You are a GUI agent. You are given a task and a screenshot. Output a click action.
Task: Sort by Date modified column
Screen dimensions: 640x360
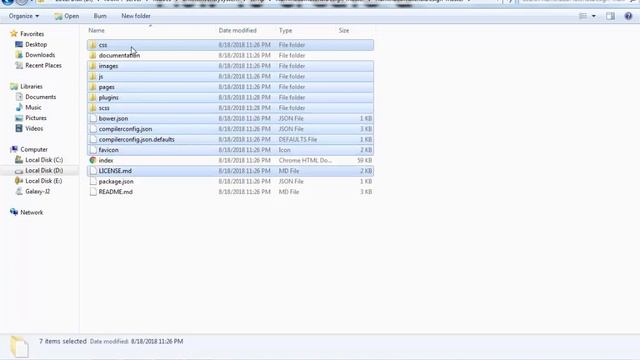(x=237, y=30)
